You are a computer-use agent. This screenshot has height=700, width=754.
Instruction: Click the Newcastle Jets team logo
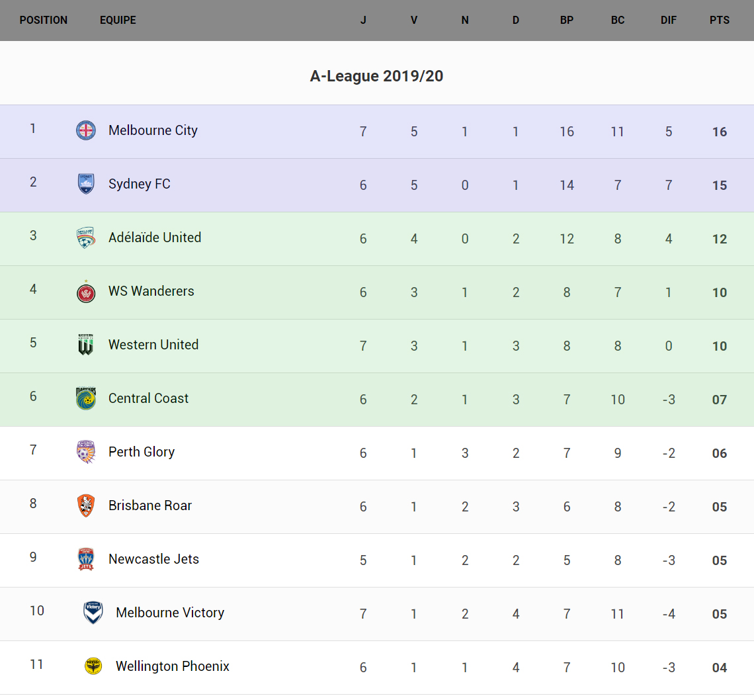click(x=86, y=559)
